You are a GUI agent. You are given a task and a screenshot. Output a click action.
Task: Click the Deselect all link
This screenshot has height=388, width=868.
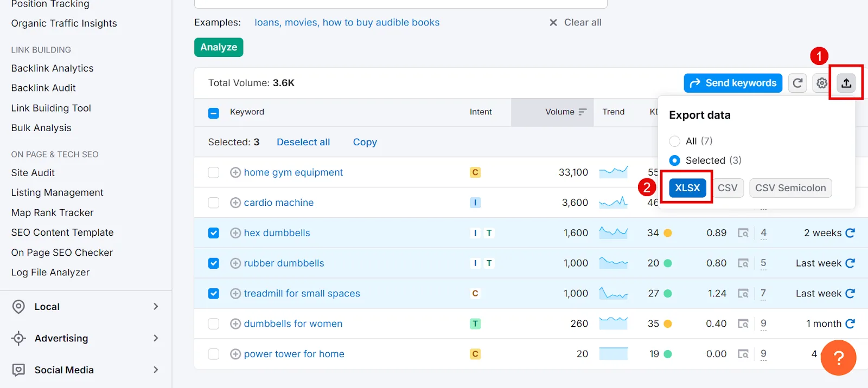coord(303,142)
